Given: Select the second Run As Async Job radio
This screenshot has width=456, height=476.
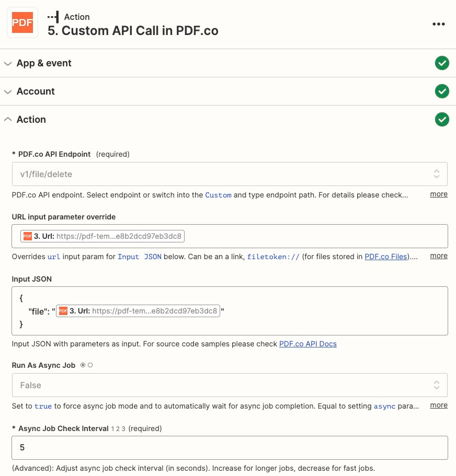Looking at the screenshot, I should 90,365.
